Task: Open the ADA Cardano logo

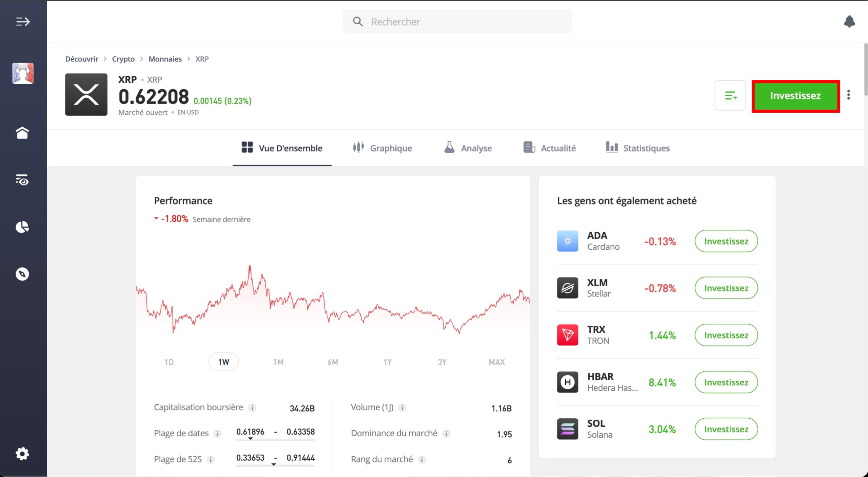Action: click(x=567, y=241)
